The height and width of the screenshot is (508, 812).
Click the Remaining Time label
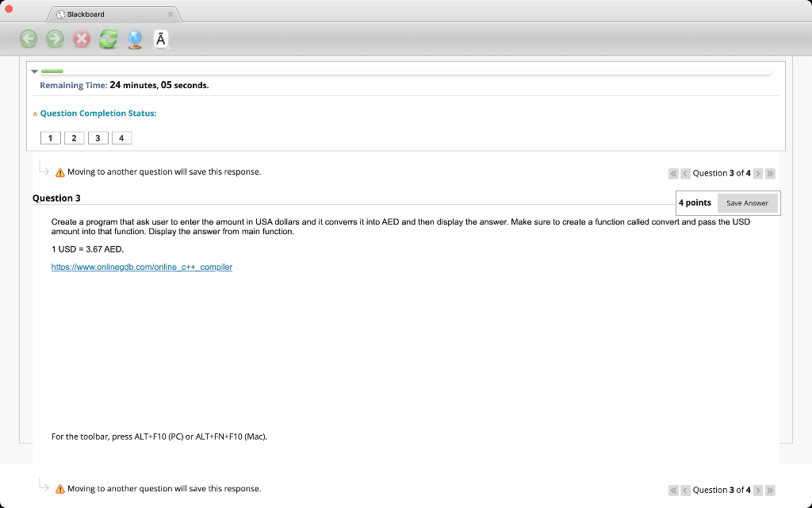click(74, 86)
